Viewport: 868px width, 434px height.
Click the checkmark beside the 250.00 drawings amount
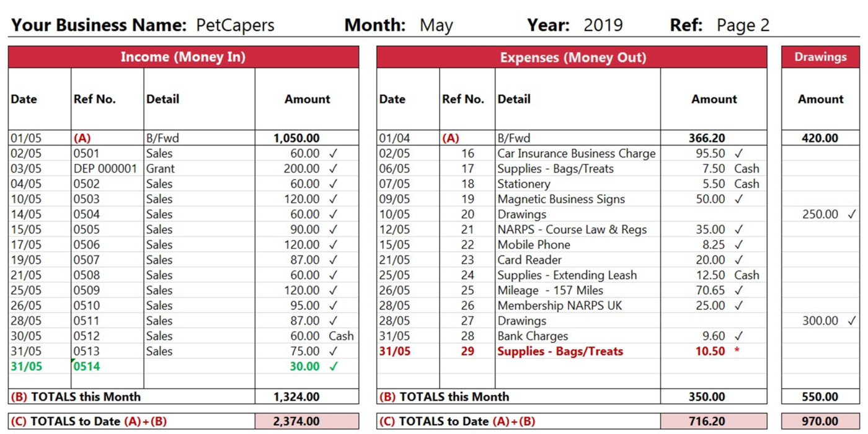tap(851, 215)
